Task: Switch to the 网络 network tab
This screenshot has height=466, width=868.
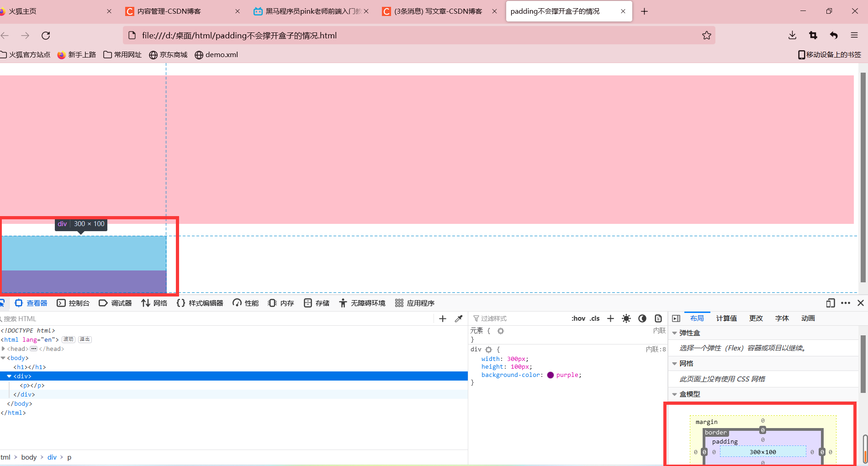Action: 154,303
